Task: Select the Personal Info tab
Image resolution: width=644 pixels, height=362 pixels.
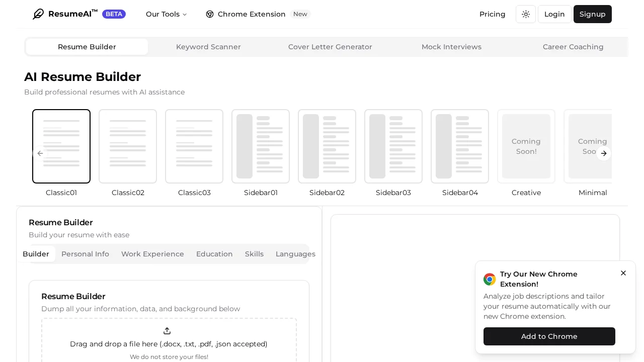Action: pos(85,254)
